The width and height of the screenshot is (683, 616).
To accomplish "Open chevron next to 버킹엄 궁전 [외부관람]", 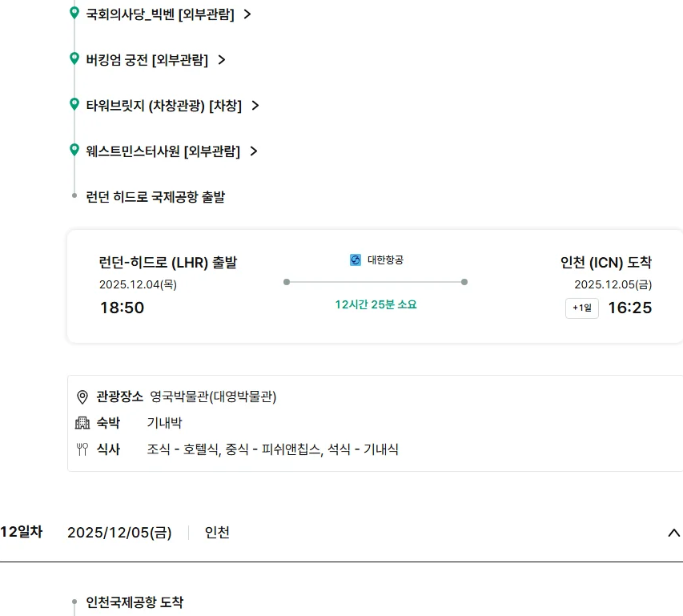I will (x=222, y=59).
